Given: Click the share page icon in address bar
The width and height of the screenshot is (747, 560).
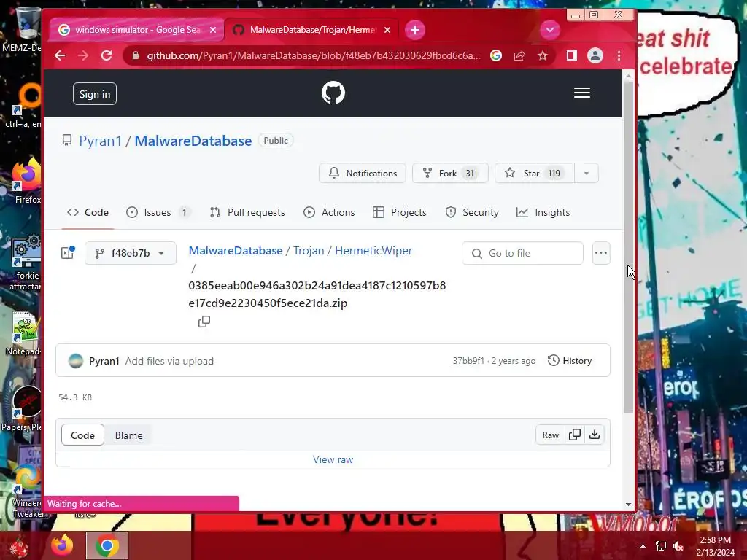Looking at the screenshot, I should click(519, 55).
